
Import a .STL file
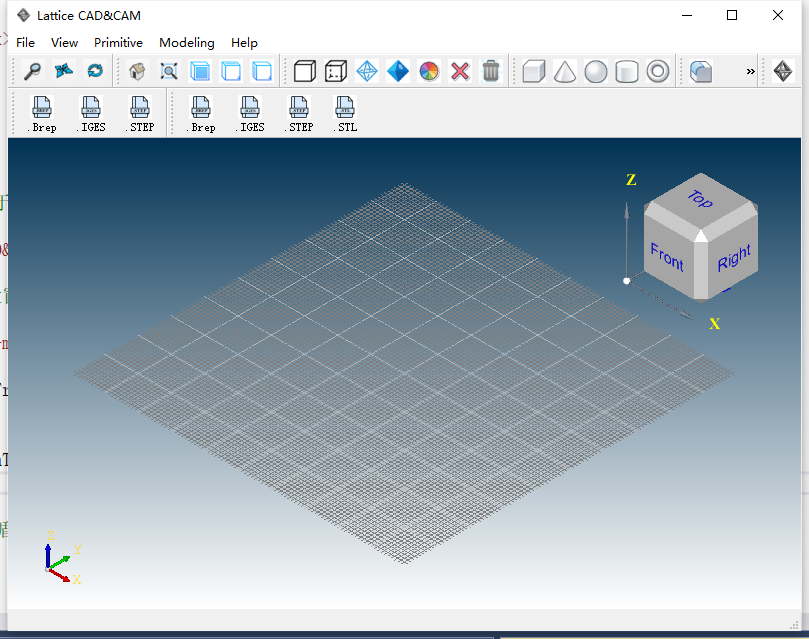tap(344, 112)
